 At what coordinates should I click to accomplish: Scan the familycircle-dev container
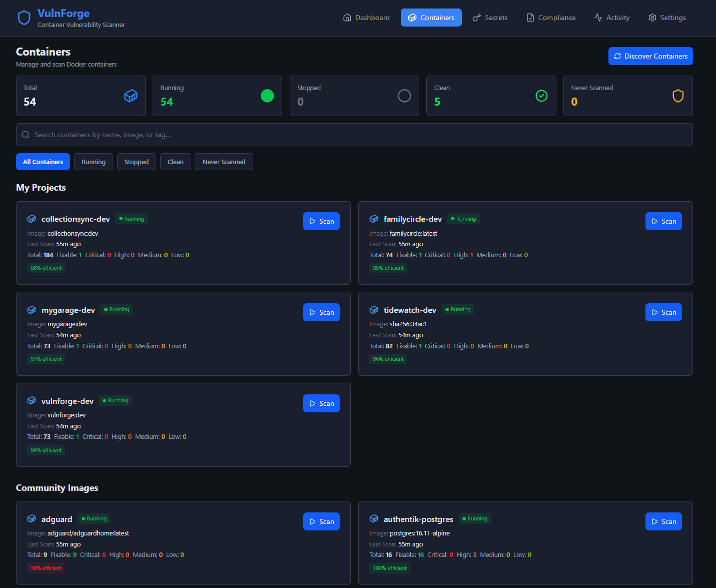[663, 221]
